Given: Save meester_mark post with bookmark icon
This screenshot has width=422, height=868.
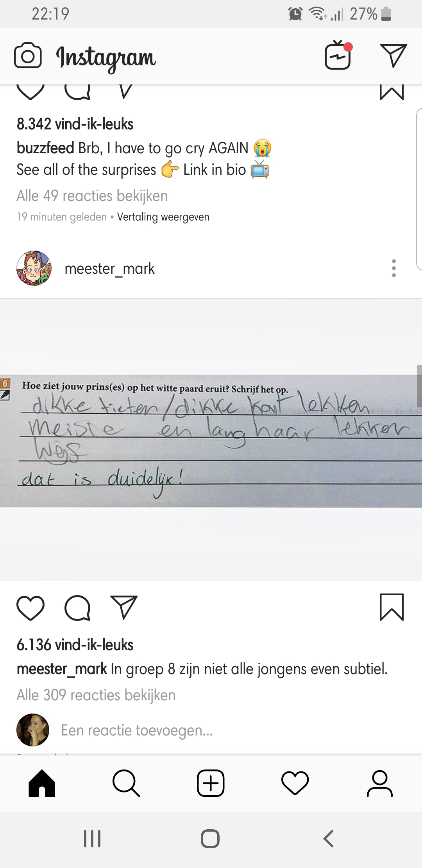Looking at the screenshot, I should click(392, 607).
